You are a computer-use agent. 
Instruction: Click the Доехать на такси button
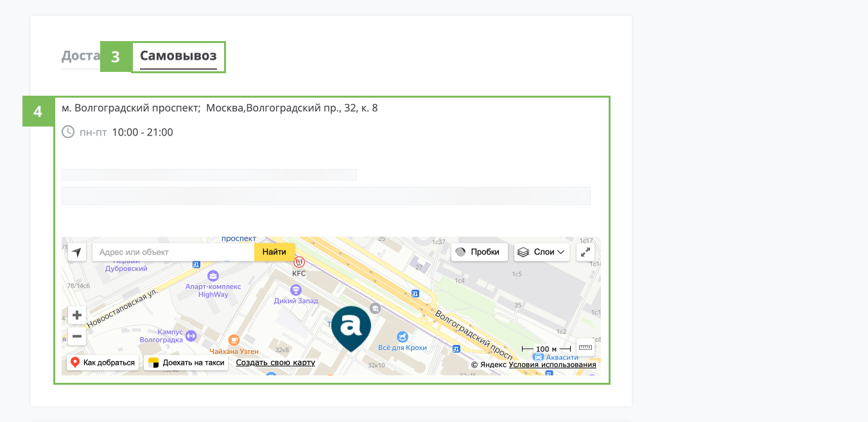(186, 363)
